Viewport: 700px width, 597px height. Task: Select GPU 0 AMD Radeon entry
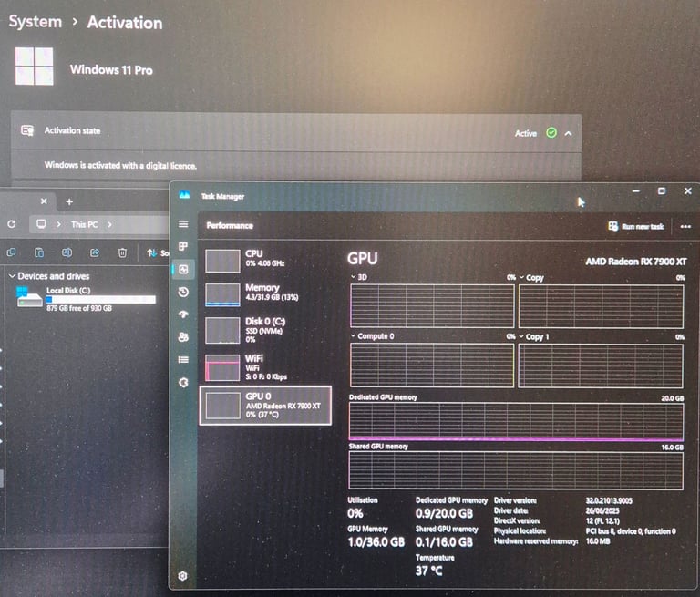click(x=265, y=406)
